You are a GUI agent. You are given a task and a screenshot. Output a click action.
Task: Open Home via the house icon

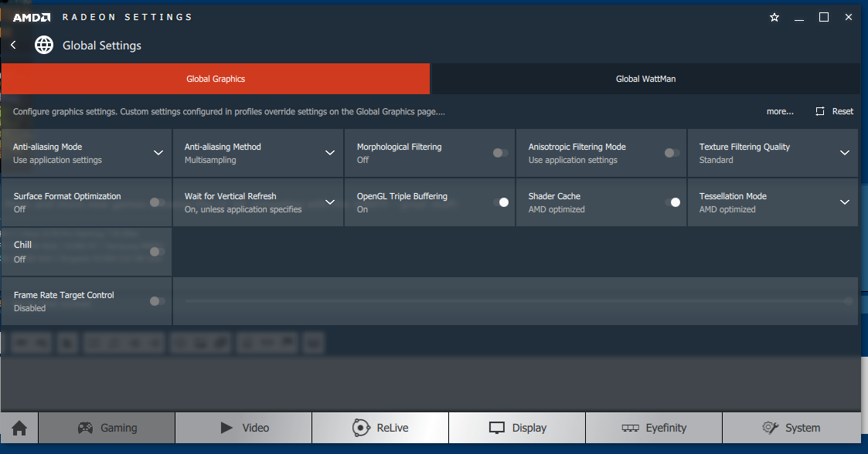[19, 428]
